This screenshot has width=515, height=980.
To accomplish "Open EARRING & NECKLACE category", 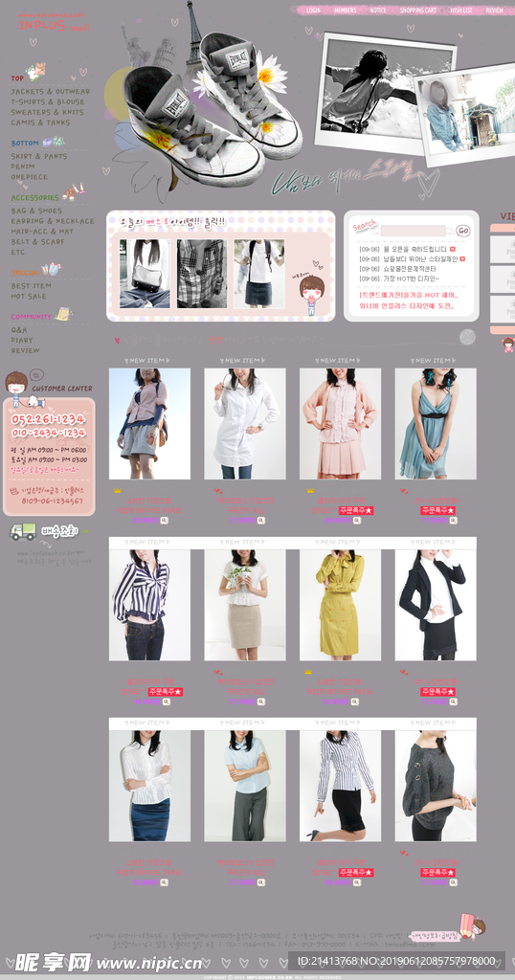I will 53,221.
